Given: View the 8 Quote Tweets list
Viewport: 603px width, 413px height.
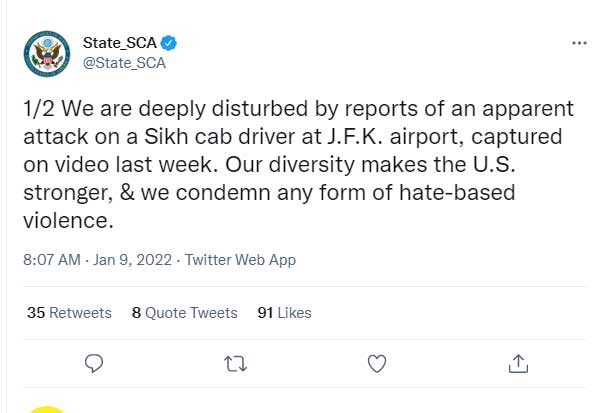Looking at the screenshot, I should coord(185,313).
